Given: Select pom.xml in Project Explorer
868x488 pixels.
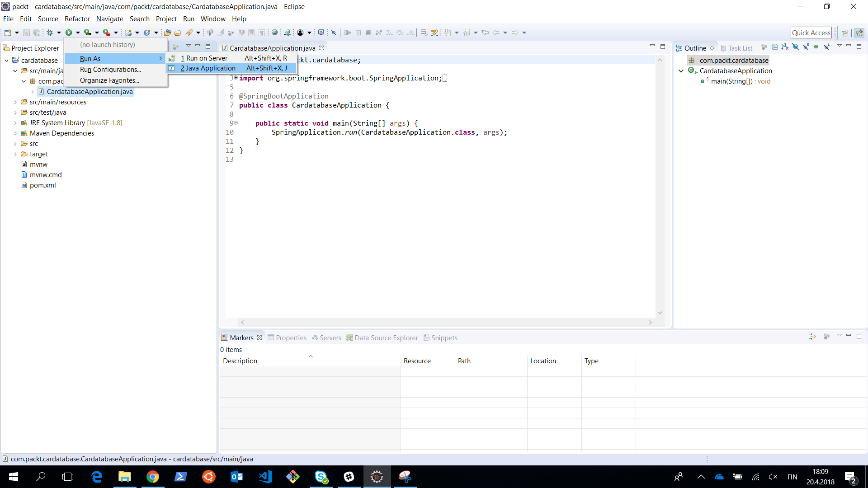Looking at the screenshot, I should pos(42,185).
